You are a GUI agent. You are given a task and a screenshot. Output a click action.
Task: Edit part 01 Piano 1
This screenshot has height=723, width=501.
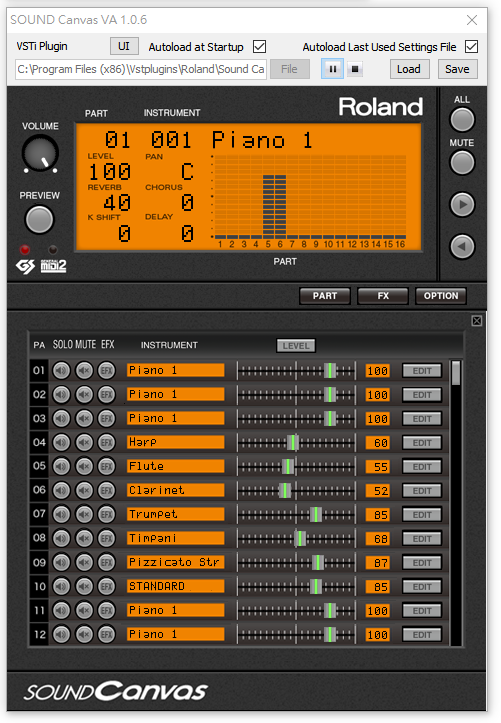[x=422, y=371]
